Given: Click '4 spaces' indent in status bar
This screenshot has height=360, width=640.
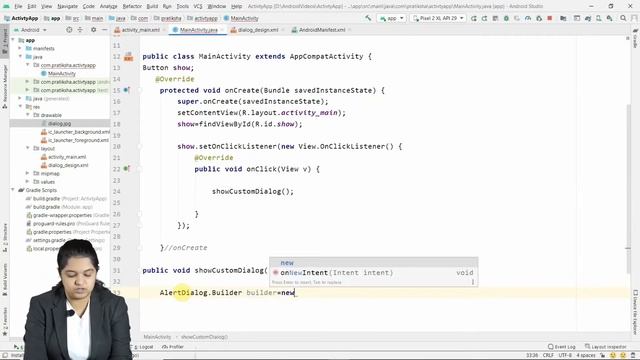Looking at the screenshot, I should (586, 355).
